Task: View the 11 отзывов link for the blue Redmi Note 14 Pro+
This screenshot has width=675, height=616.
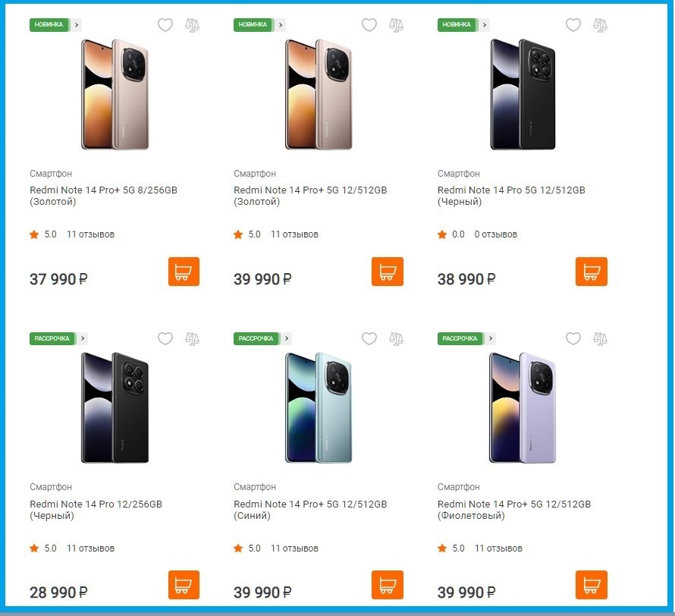Action: coord(294,548)
